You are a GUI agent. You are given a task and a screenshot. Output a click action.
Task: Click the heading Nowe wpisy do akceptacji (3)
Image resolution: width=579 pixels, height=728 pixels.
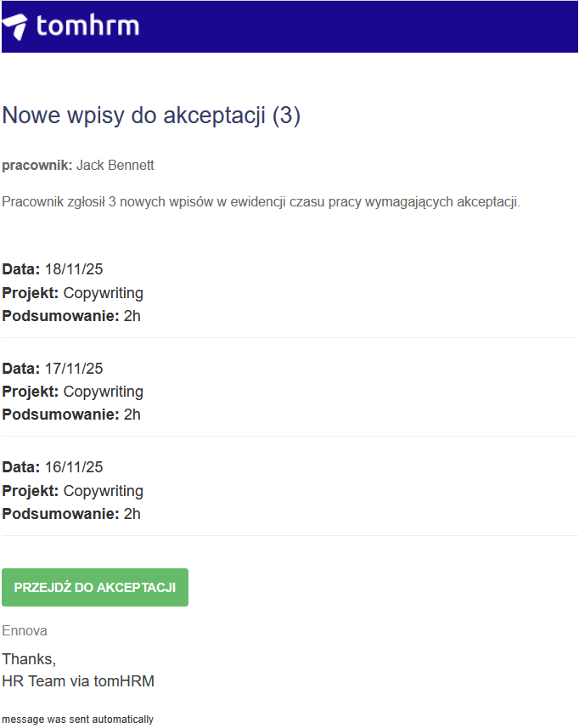tap(151, 116)
